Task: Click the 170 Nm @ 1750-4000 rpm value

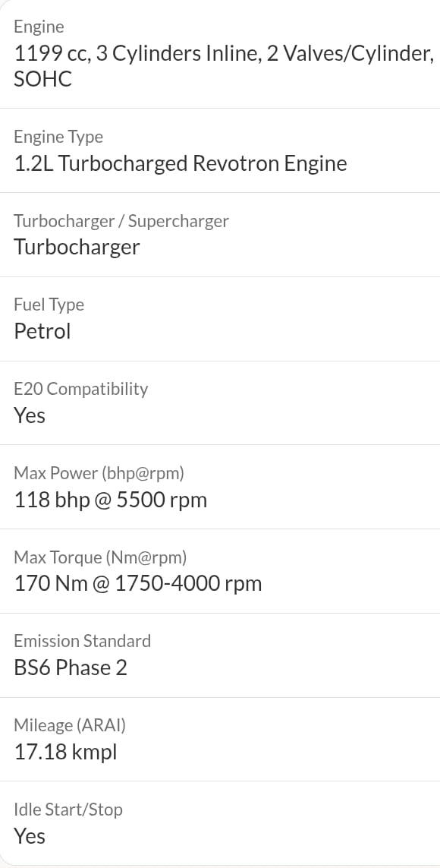Action: [137, 584]
